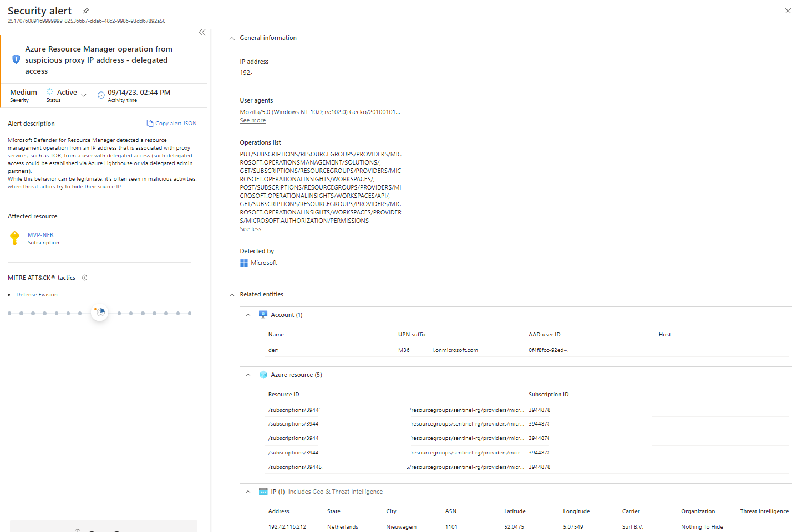This screenshot has width=792, height=532.
Task: Close the Security alert pane
Action: [787, 11]
